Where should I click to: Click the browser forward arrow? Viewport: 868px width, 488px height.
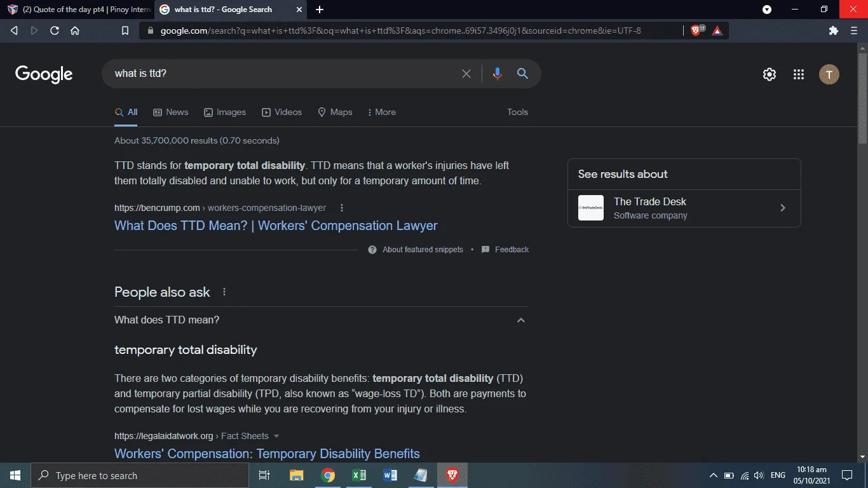tap(34, 30)
